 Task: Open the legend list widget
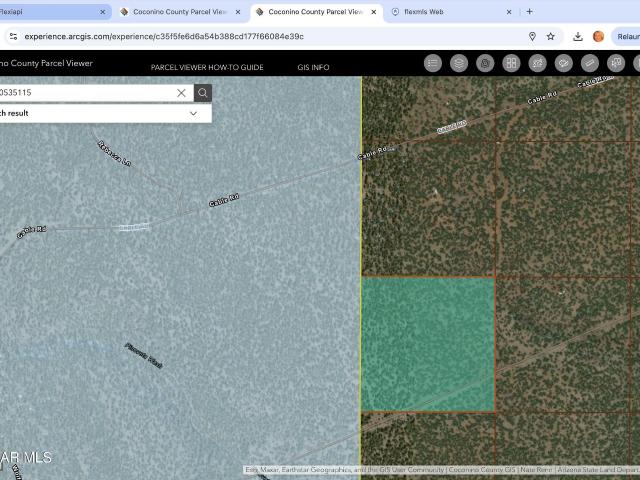pyautogui.click(x=433, y=63)
